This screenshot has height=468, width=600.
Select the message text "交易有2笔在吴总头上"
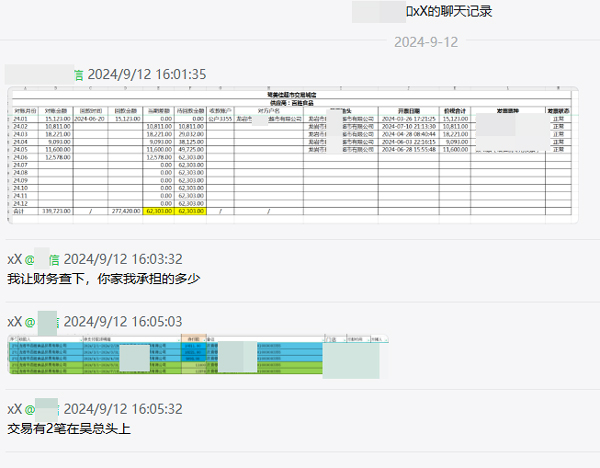pyautogui.click(x=69, y=429)
